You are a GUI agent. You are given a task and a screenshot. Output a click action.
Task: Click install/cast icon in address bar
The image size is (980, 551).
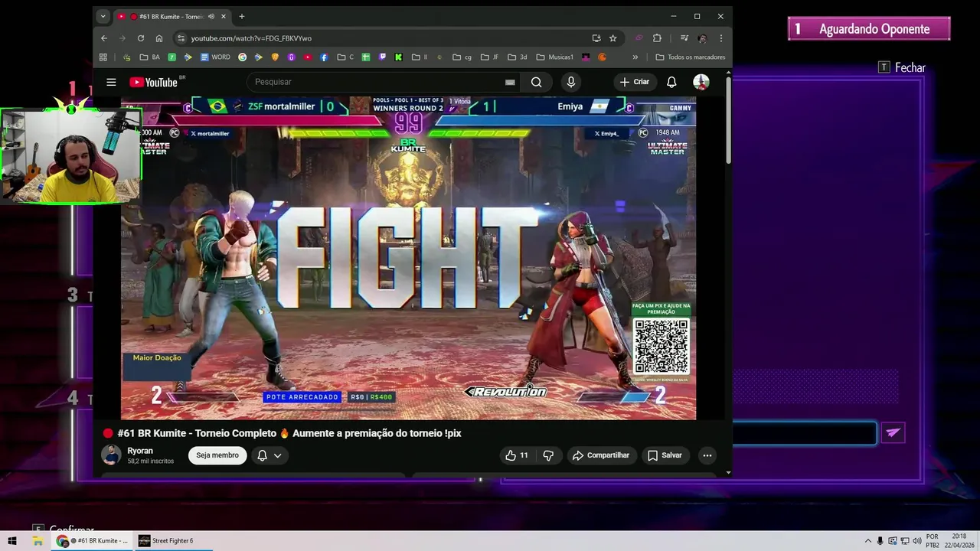coord(596,38)
